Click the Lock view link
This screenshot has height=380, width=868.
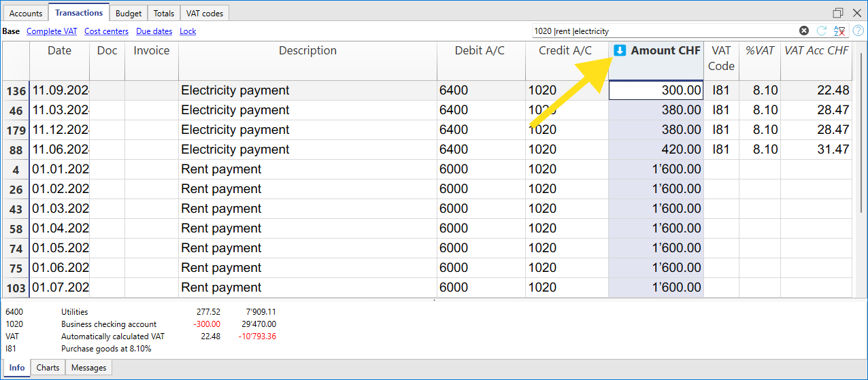point(188,31)
